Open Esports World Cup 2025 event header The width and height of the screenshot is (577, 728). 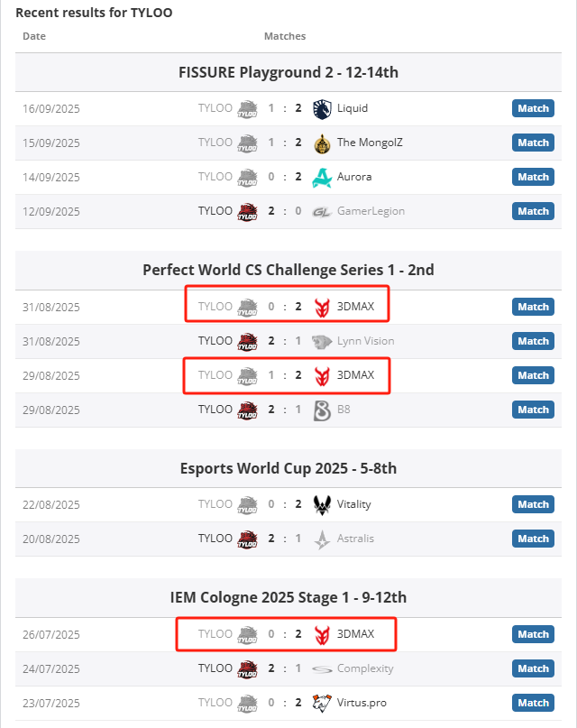(x=288, y=468)
